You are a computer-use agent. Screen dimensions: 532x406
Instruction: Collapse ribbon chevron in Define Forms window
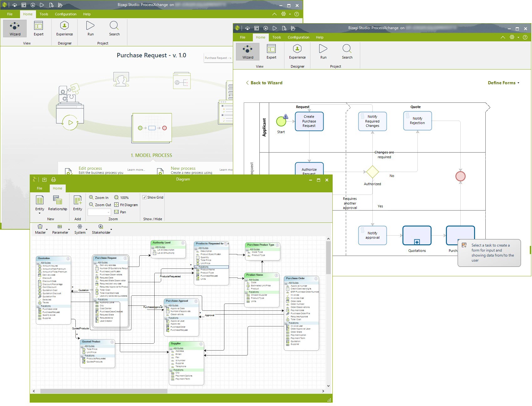(503, 37)
